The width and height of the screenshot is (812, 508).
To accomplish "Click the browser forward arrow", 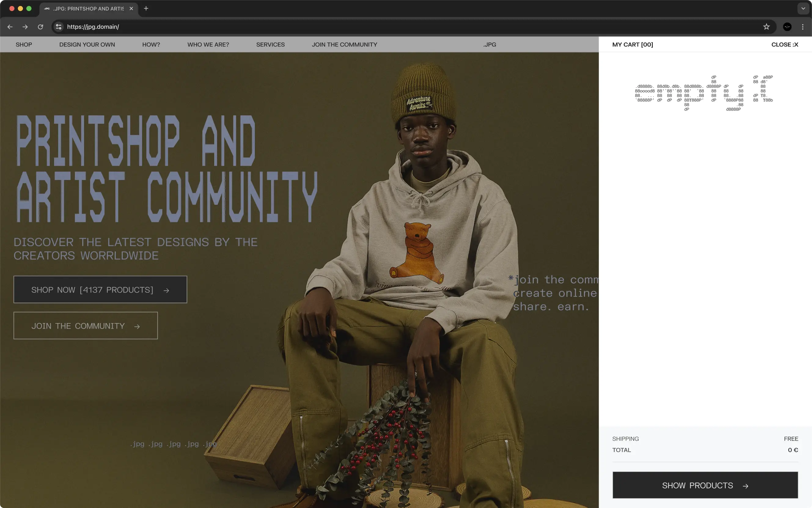I will coord(25,27).
